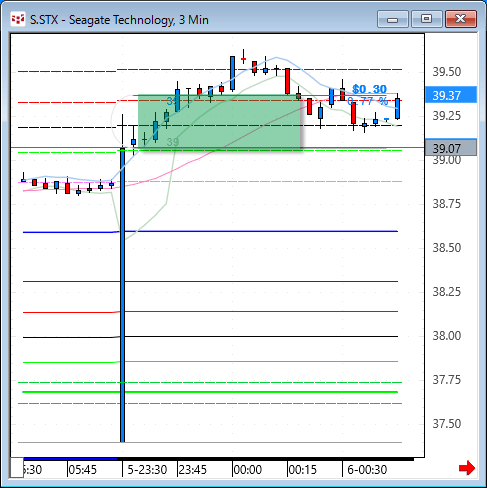Click the red arrow at bottom right
The width and height of the screenshot is (487, 488).
[467, 468]
